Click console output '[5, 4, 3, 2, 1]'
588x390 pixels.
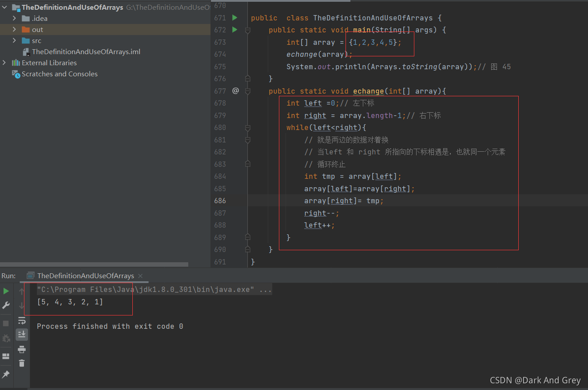coord(70,302)
